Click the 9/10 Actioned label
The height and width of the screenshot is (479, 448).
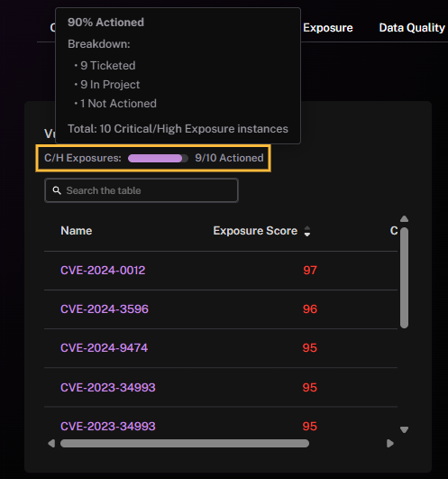pyautogui.click(x=229, y=158)
